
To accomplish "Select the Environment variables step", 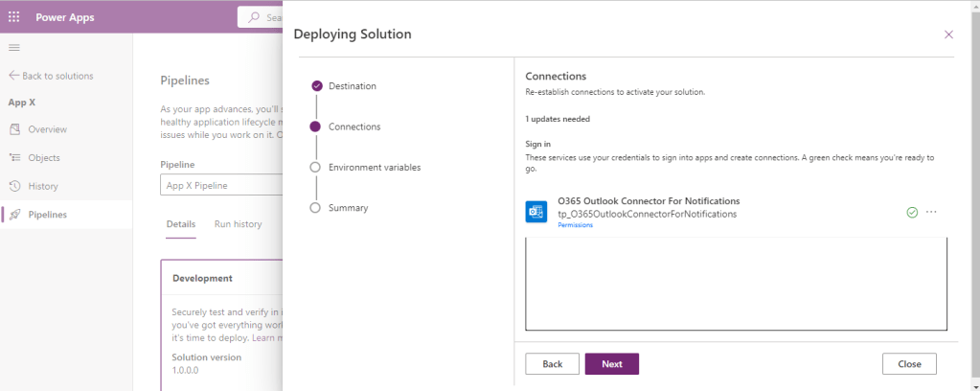I will [374, 167].
